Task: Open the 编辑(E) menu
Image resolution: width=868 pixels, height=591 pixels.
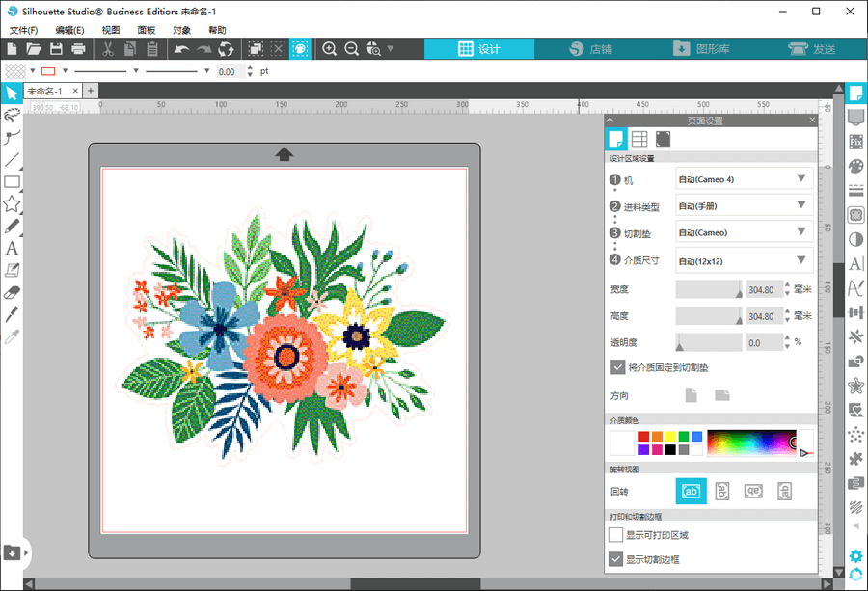Action: pyautogui.click(x=69, y=30)
